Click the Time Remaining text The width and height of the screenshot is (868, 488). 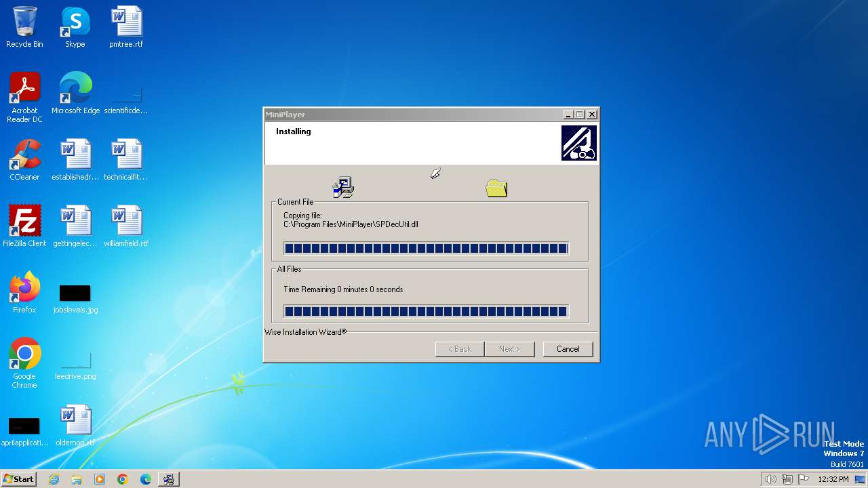(343, 289)
